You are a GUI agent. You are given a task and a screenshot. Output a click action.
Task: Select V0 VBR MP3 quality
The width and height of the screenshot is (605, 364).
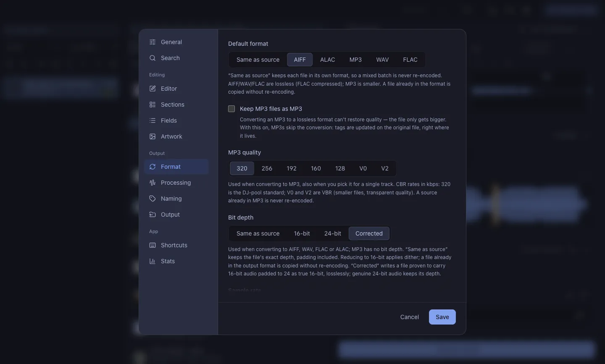point(363,168)
